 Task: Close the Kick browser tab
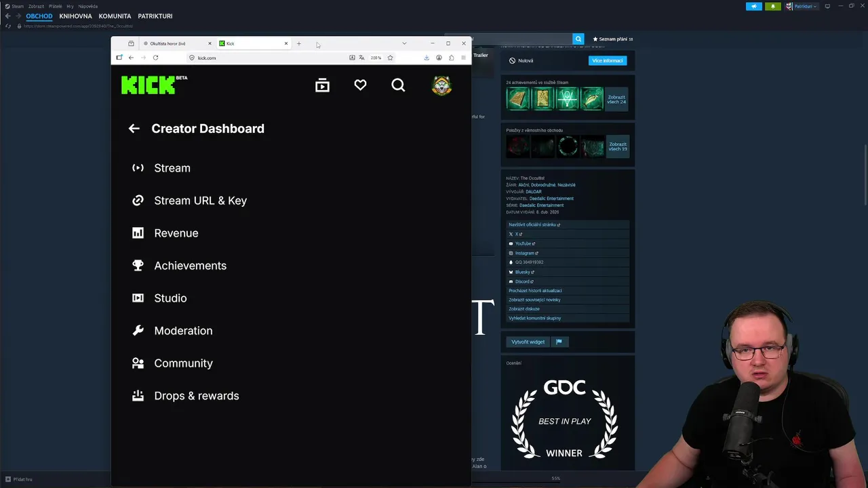(286, 43)
